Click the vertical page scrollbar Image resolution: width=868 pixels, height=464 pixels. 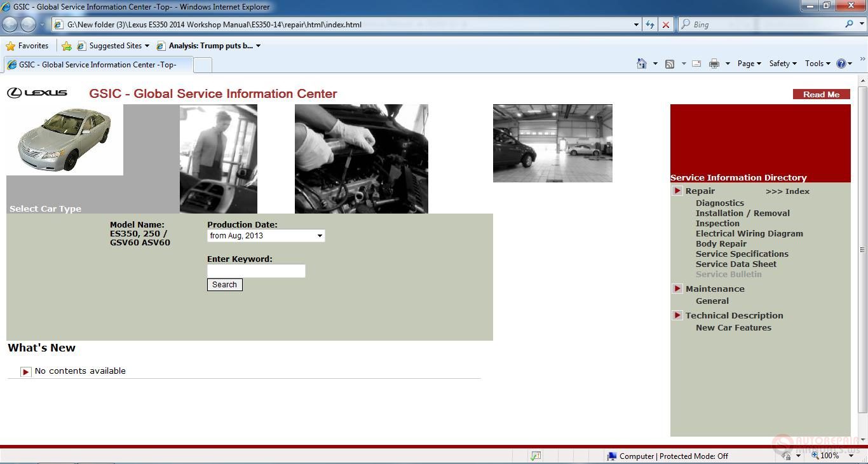862,250
